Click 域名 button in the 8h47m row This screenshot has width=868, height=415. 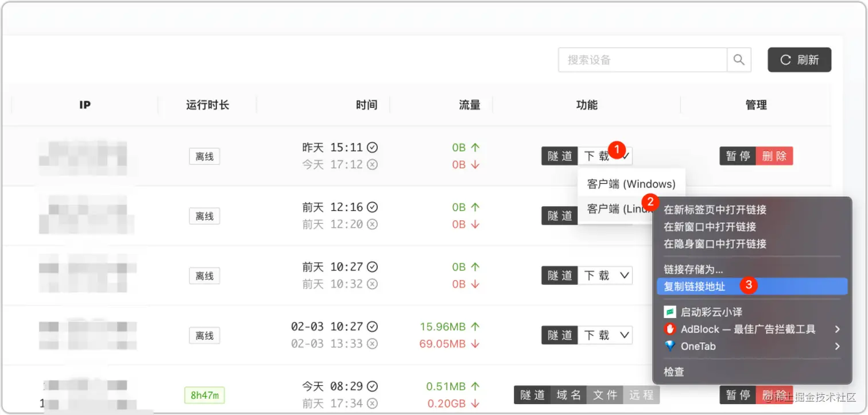tap(569, 395)
